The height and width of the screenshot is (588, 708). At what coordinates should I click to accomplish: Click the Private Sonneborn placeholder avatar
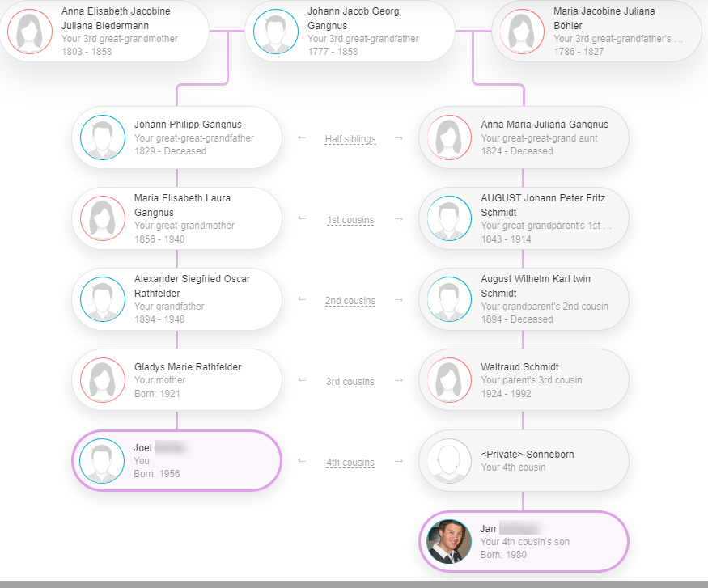pos(449,461)
